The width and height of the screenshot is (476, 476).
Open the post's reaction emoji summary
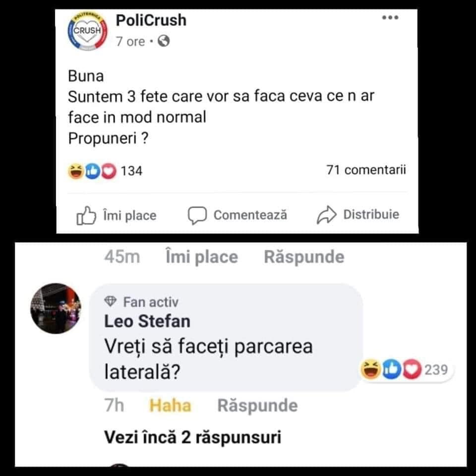point(92,171)
